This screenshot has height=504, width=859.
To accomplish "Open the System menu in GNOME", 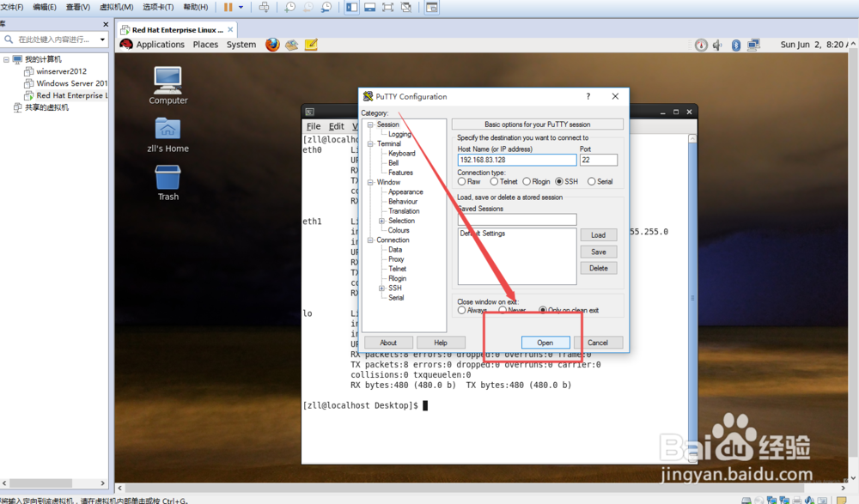I will 241,45.
